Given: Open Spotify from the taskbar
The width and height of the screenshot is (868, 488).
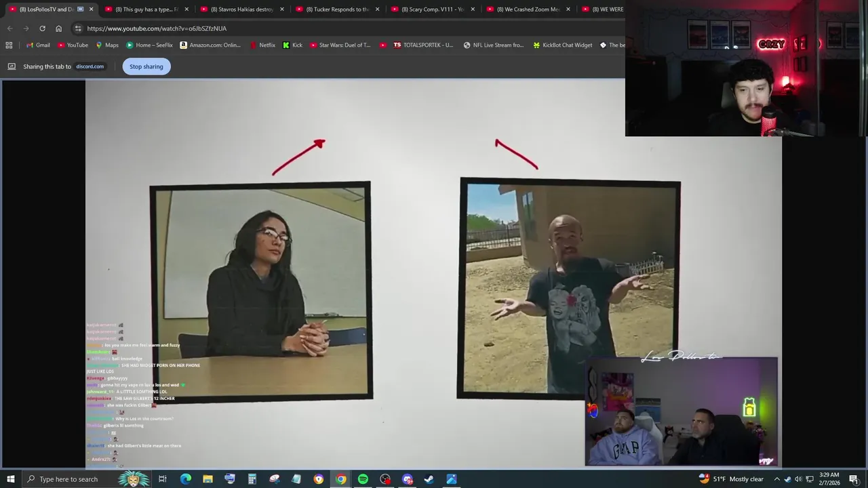Looking at the screenshot, I should pyautogui.click(x=363, y=479).
